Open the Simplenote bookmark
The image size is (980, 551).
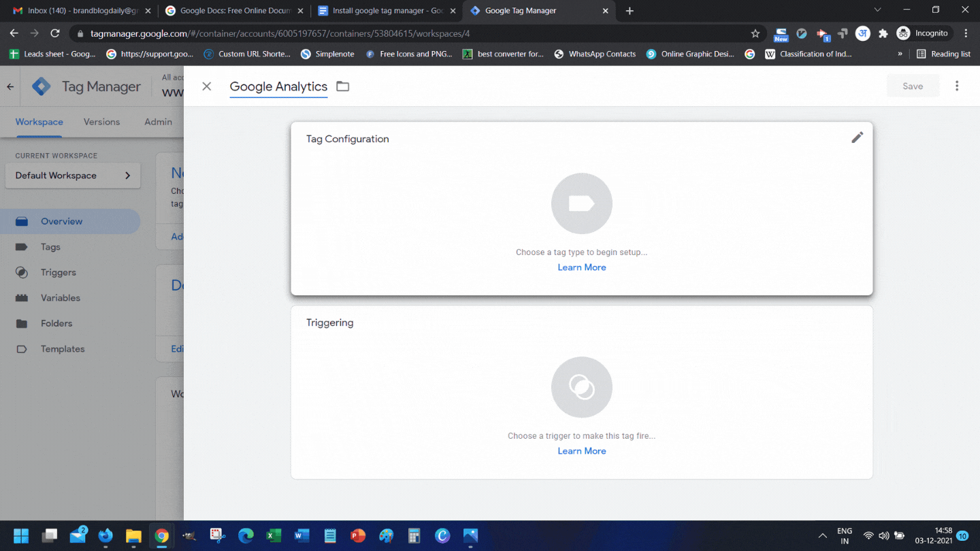click(x=327, y=54)
